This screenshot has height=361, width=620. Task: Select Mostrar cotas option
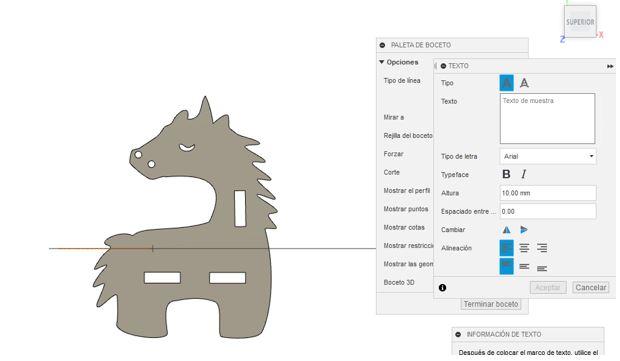(404, 227)
